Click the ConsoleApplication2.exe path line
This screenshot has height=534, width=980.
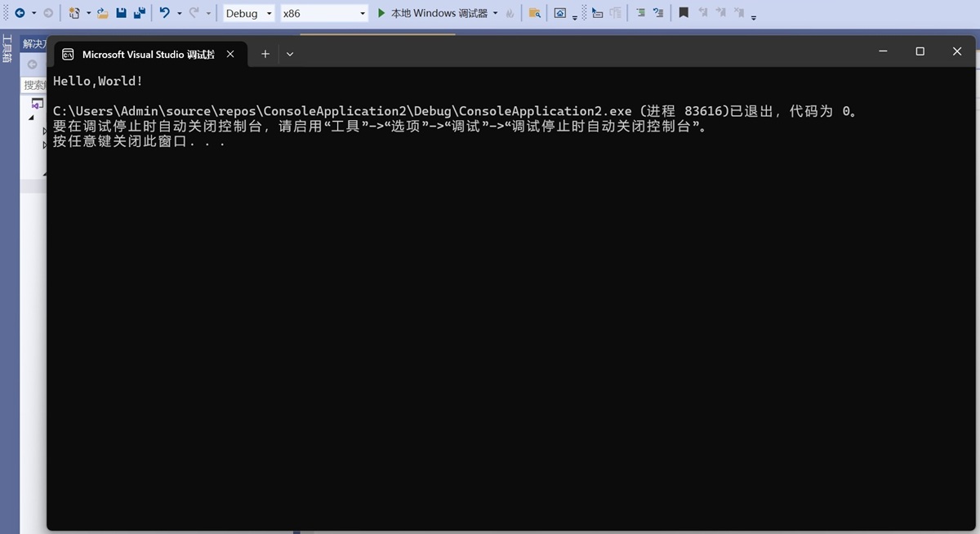pos(456,111)
